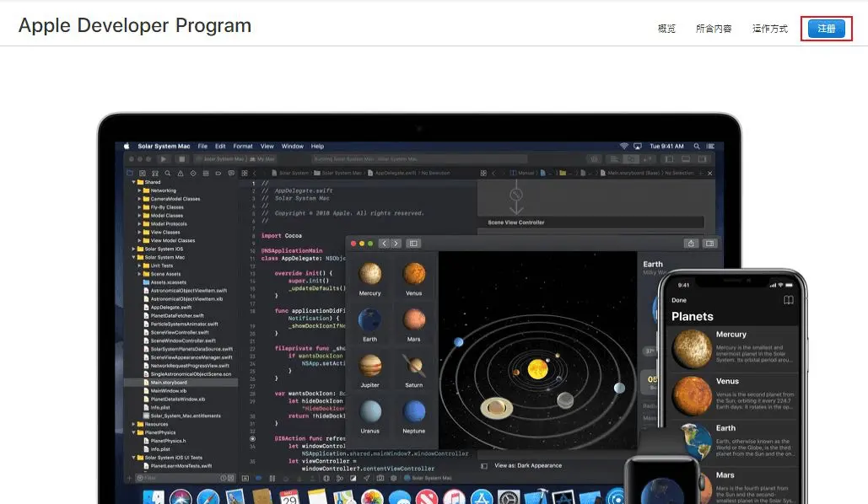This screenshot has height=504, width=868.
Task: Expand the Networking folder triangle
Action: click(139, 190)
